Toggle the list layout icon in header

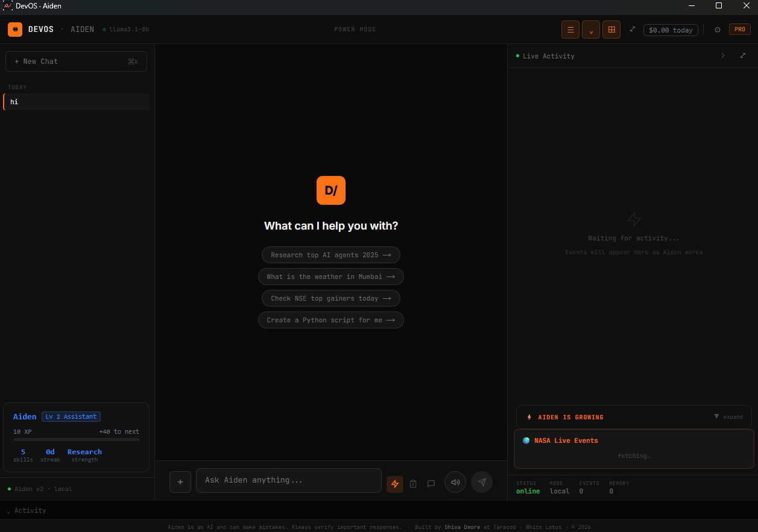(x=570, y=30)
